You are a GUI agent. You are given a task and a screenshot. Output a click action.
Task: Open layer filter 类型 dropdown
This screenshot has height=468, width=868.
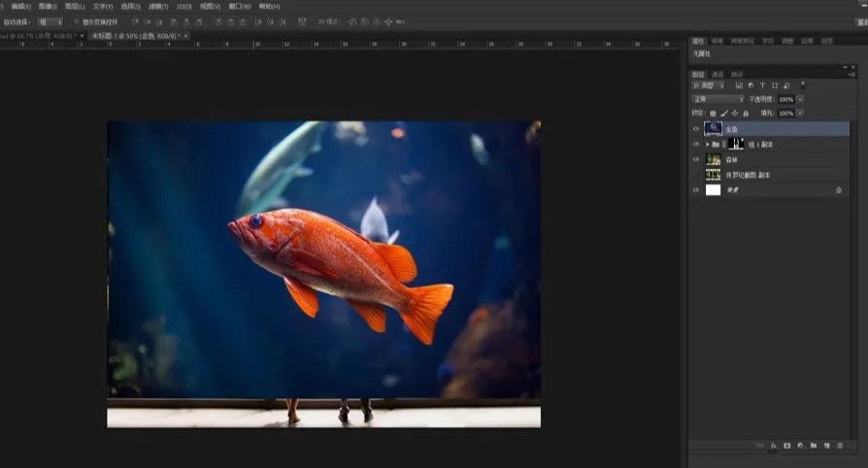[x=708, y=85]
